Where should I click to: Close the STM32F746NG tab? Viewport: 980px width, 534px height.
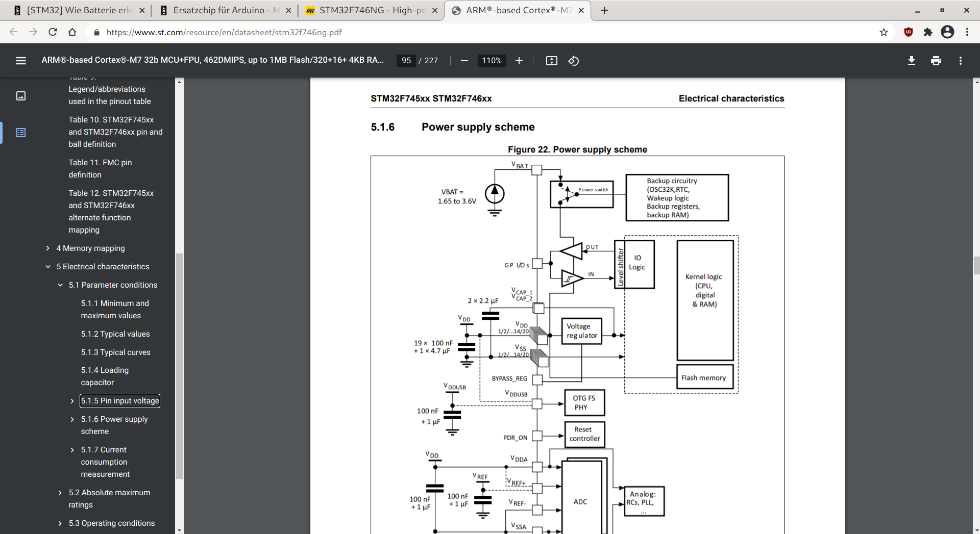point(435,10)
